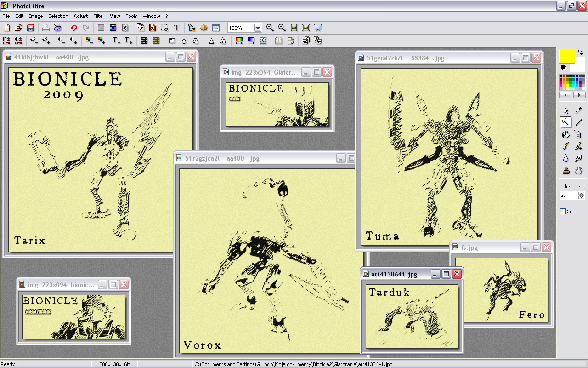Viewport: 588px width, 368px height.
Task: Select the pointer Selection tool
Action: coord(566,110)
